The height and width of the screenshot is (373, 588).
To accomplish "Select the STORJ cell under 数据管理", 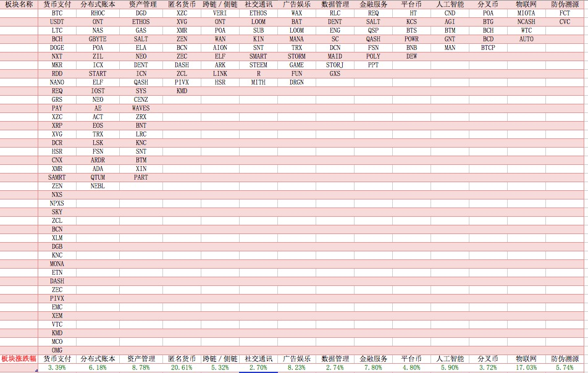I will [x=335, y=65].
